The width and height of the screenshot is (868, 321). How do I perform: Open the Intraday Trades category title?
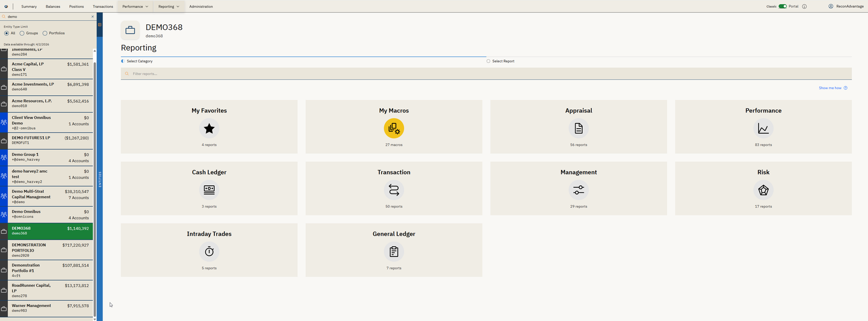209,234
